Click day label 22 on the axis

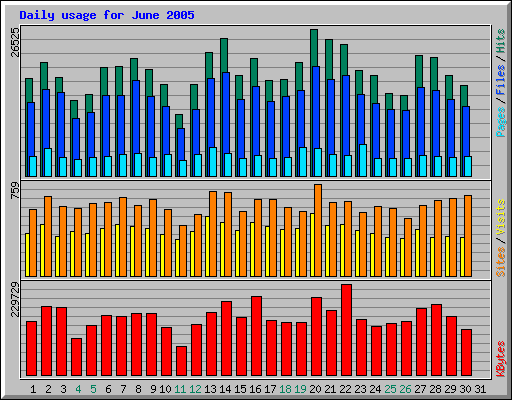click(345, 389)
